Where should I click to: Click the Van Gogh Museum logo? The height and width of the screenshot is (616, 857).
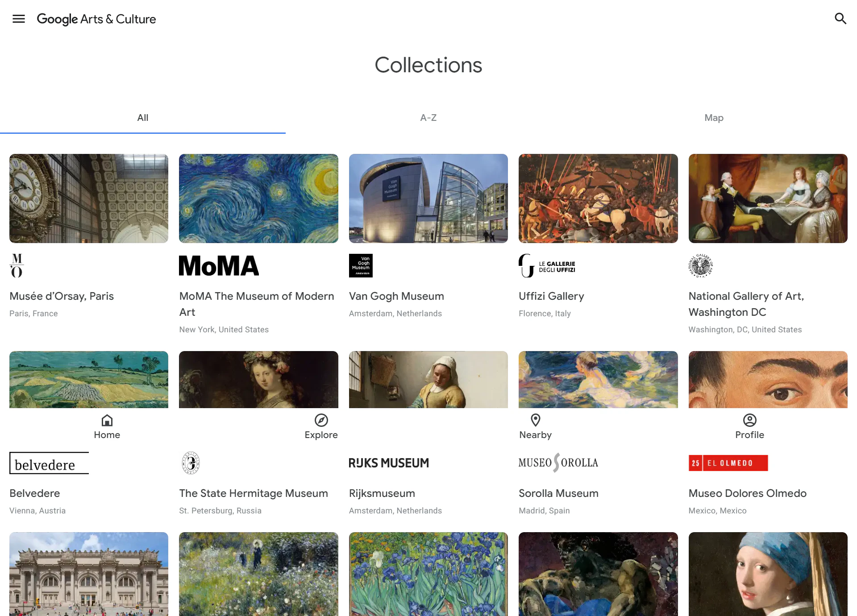[x=361, y=266]
